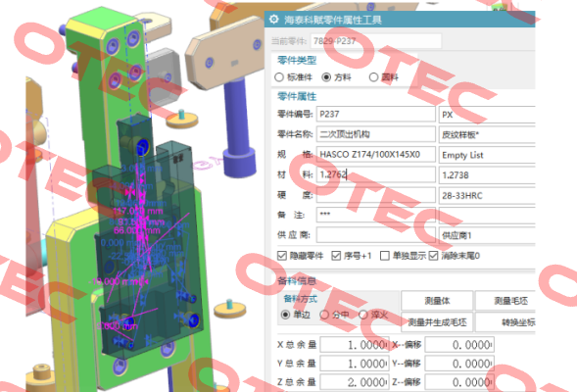Viewport: 577px width, 392px height.
Task: Click the 测量体 button
Action: point(437,301)
